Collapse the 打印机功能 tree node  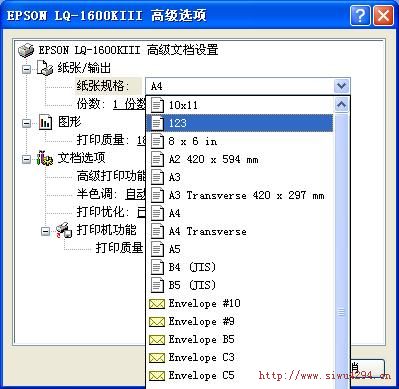(45, 231)
